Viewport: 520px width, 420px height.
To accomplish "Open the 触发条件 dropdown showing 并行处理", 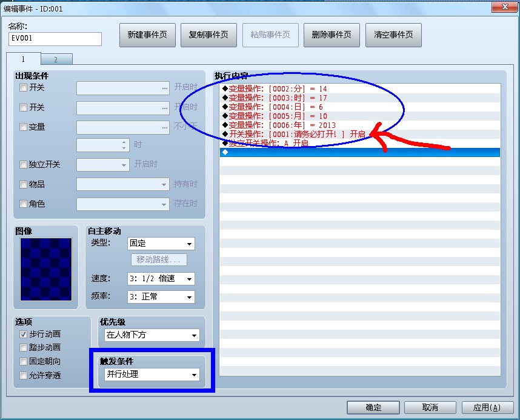I will click(152, 375).
